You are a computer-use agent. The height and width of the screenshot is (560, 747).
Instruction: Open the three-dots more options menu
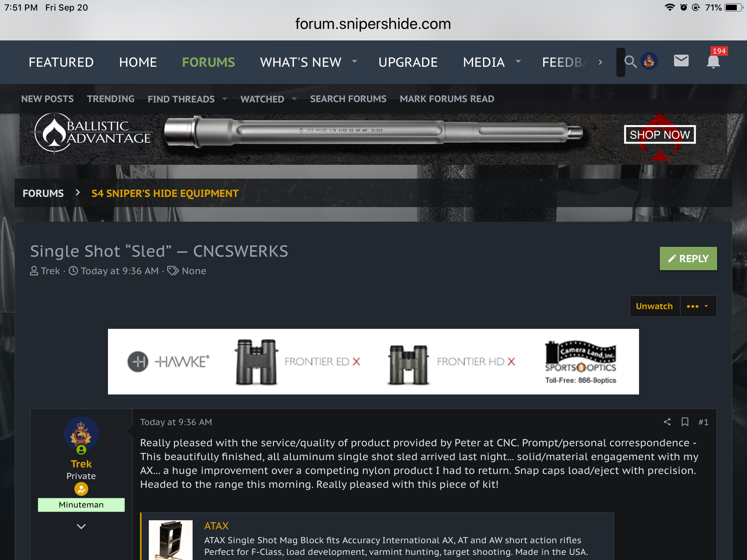pyautogui.click(x=697, y=306)
